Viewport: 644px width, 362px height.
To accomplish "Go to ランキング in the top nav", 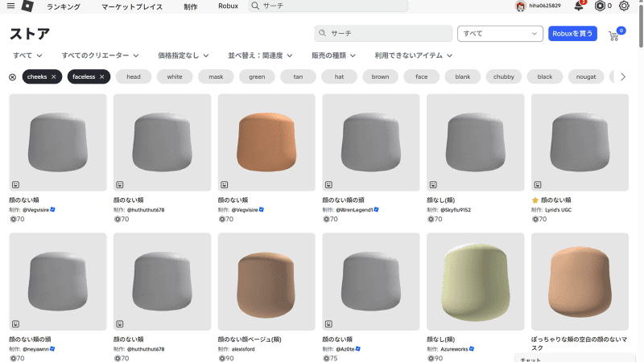I will pyautogui.click(x=64, y=6).
